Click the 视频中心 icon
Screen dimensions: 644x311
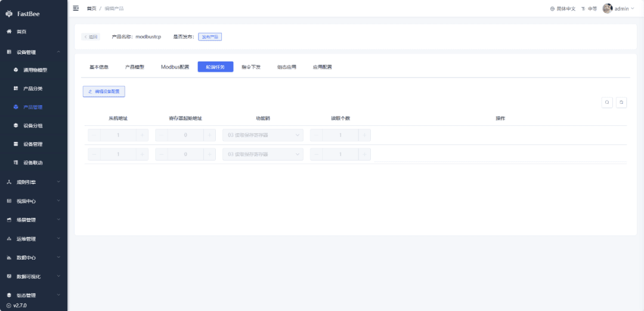click(9, 201)
